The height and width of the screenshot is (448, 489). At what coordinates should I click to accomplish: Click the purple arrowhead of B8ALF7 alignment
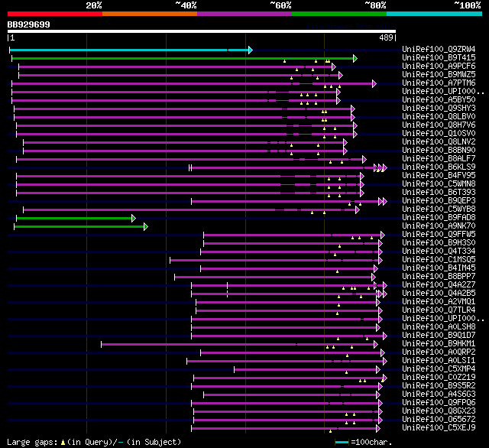coord(364,160)
